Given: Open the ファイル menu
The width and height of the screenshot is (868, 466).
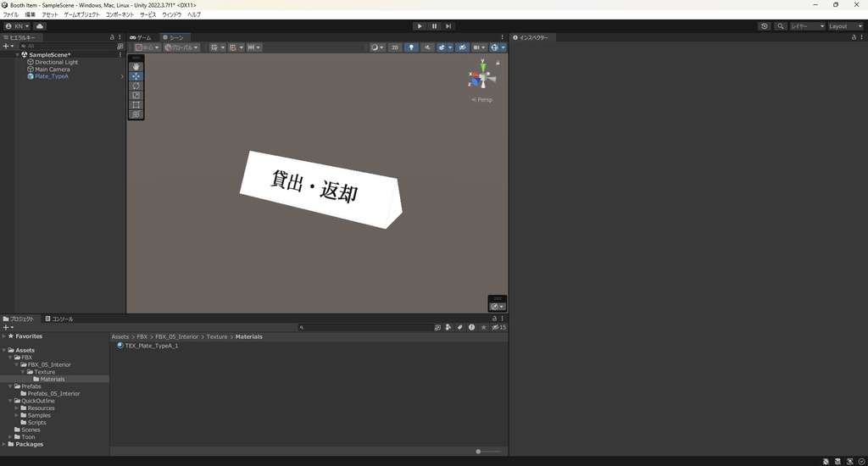Looking at the screenshot, I should click(x=10, y=14).
